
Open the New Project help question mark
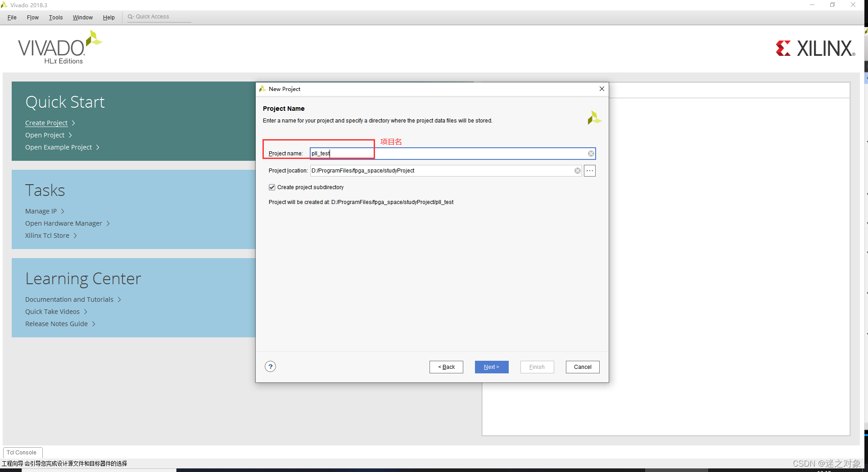click(270, 367)
